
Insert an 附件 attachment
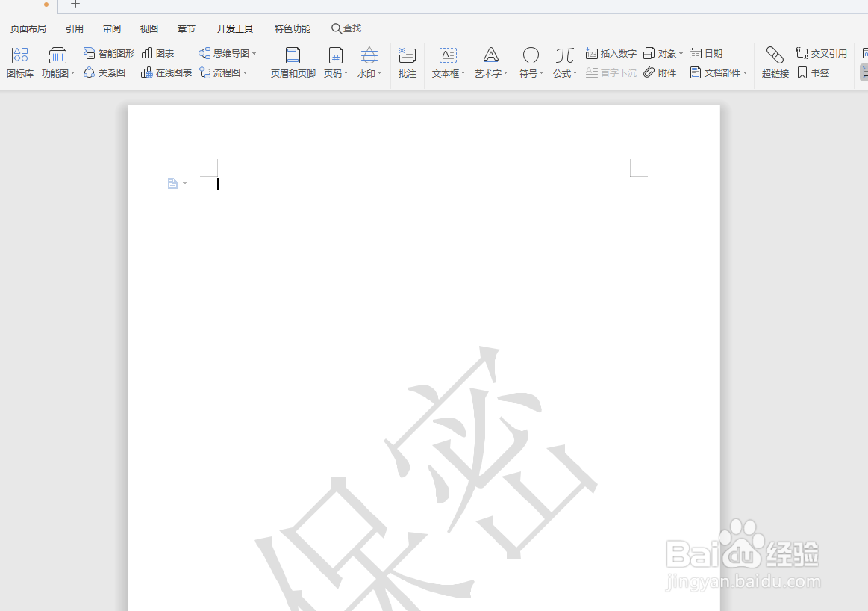pyautogui.click(x=660, y=72)
